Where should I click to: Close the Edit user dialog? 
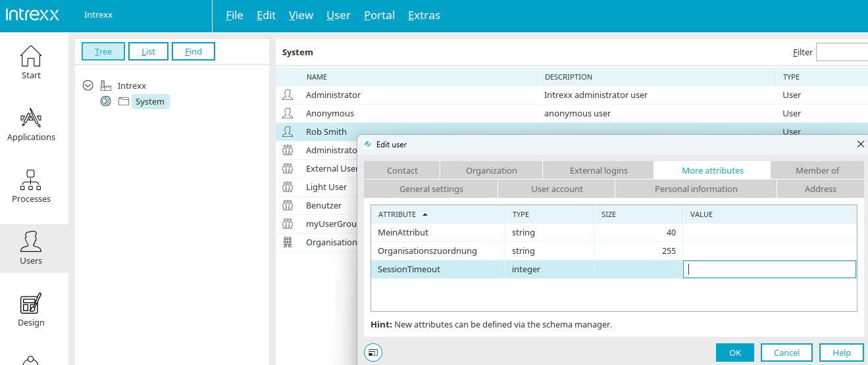point(860,144)
